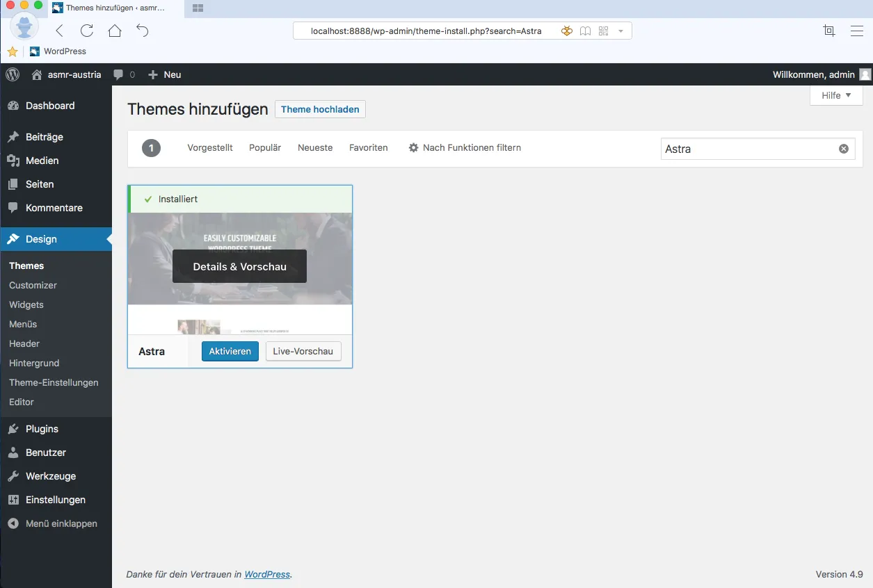The image size is (873, 588).
Task: Open the Neu menu in admin bar
Action: click(165, 74)
